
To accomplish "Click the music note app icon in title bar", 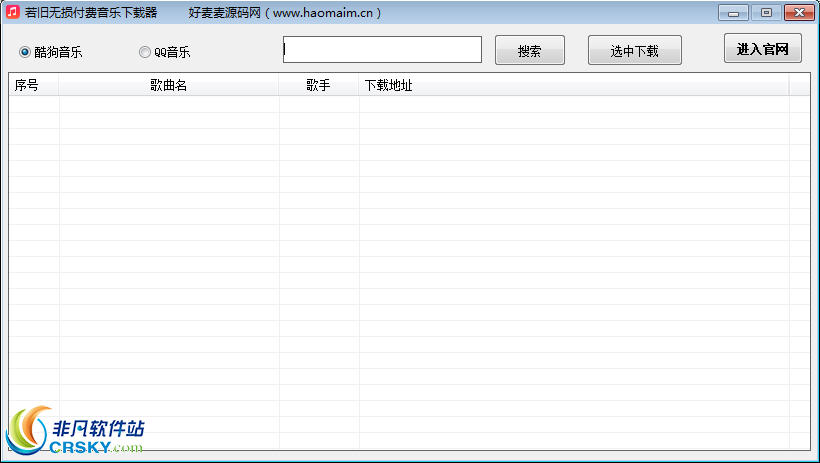I will [x=13, y=12].
